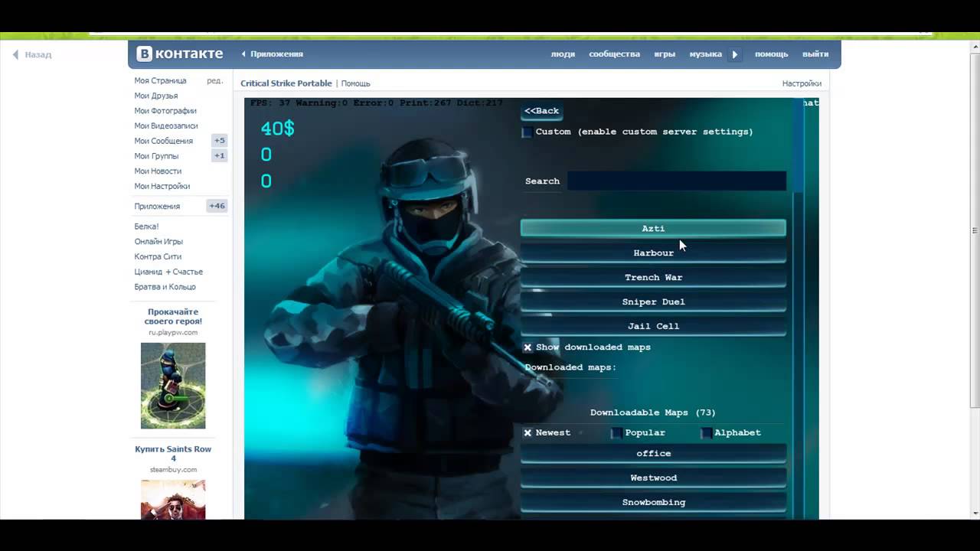Viewport: 980px width, 551px height.
Task: Select the Trench War map
Action: point(653,277)
